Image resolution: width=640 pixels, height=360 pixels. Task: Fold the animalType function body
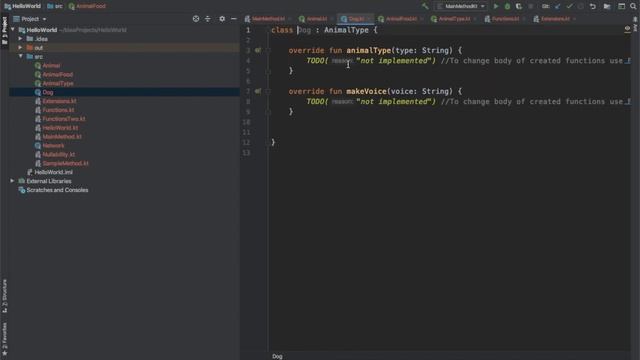268,50
